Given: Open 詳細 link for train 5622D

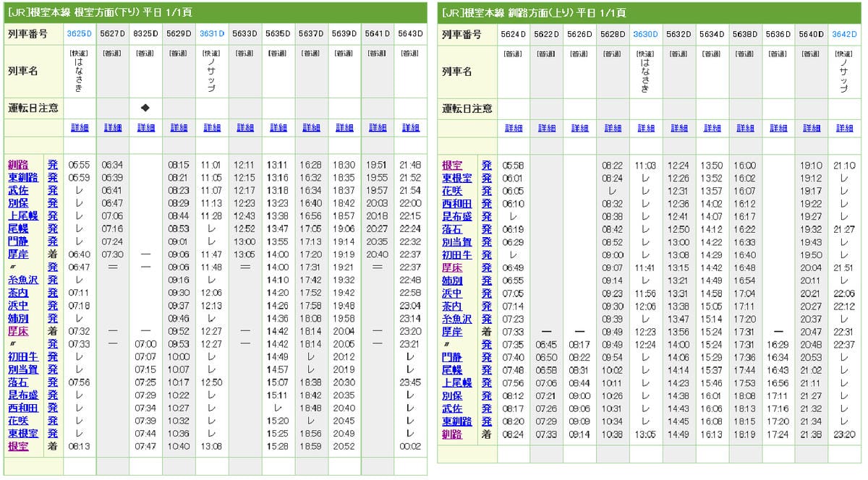Looking at the screenshot, I should 547,128.
